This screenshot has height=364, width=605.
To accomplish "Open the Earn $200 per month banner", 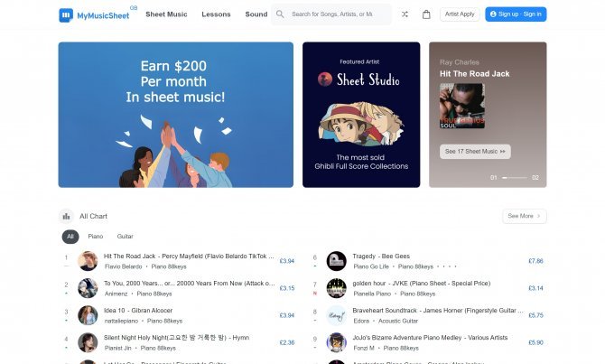I will [x=175, y=115].
